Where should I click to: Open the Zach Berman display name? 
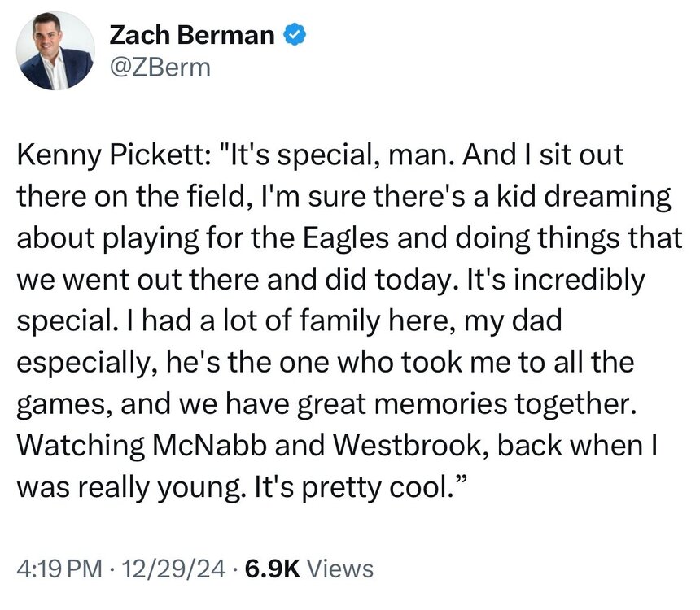[x=191, y=35]
